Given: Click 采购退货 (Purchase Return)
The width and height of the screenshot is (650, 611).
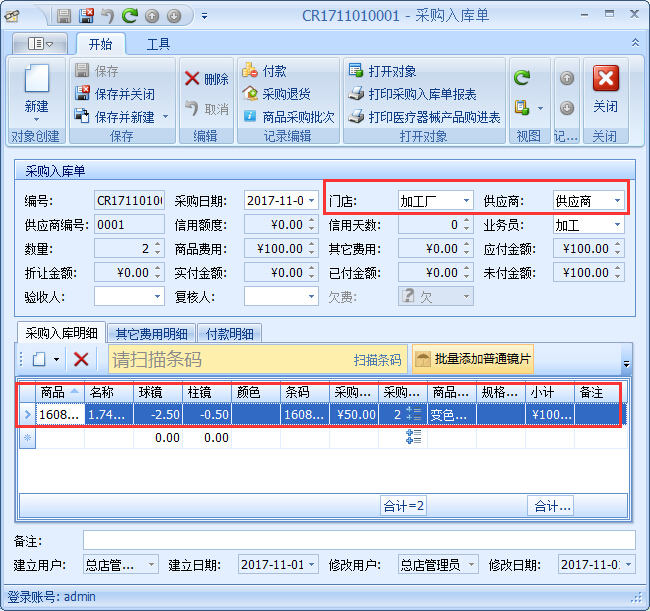Looking at the screenshot, I should (x=277, y=94).
